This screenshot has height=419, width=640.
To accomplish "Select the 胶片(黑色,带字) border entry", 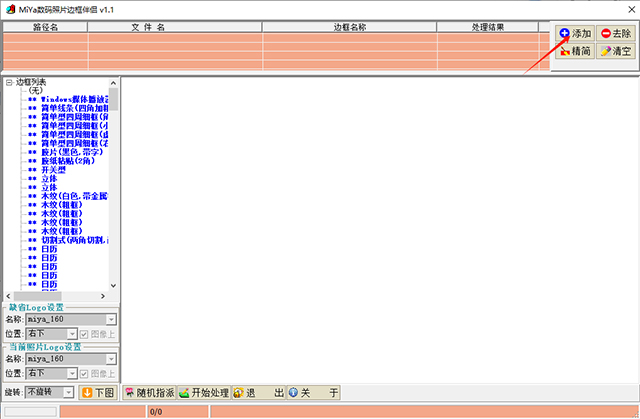I will [x=72, y=152].
